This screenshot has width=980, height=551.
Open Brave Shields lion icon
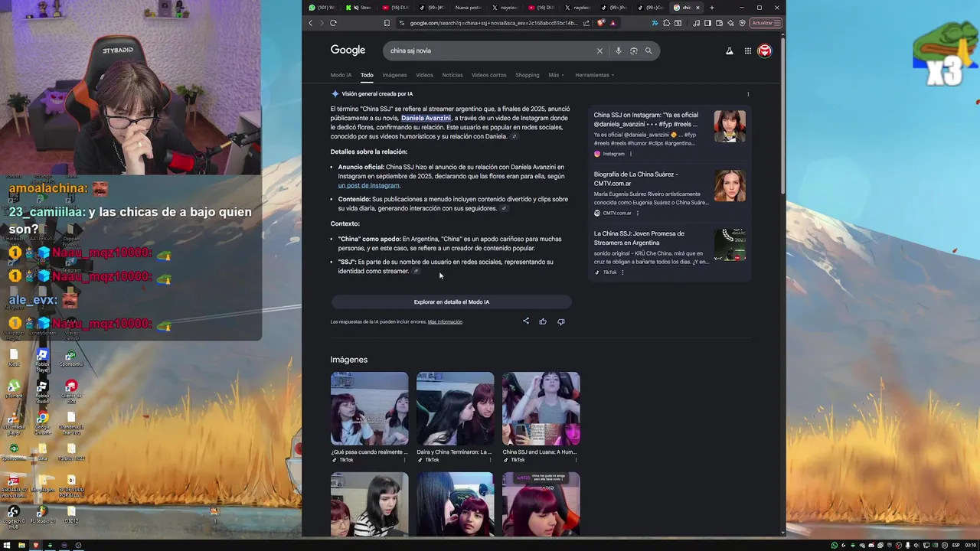[601, 23]
